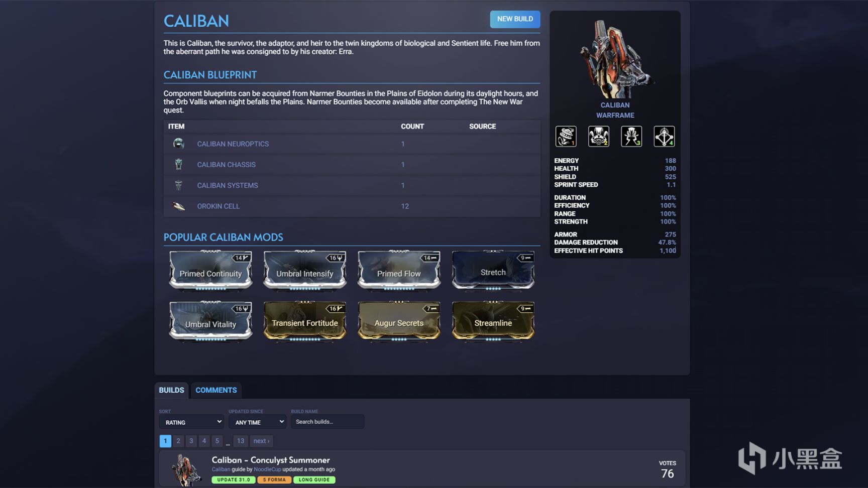Click the New Build button

pos(515,19)
